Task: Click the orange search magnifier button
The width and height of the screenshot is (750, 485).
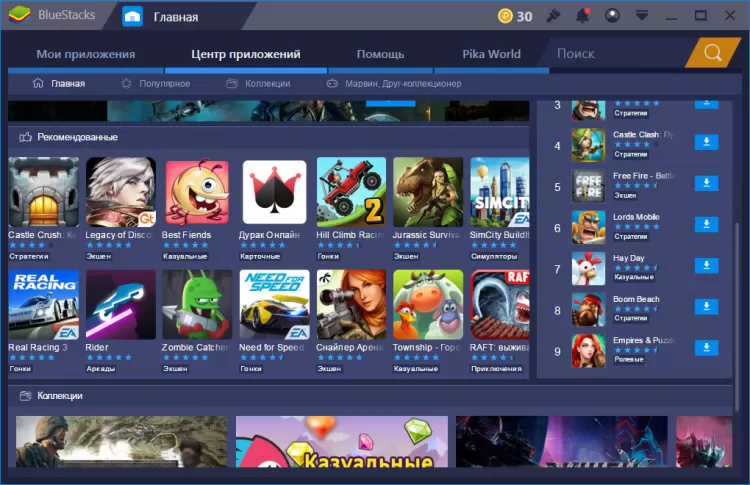Action: click(x=712, y=53)
